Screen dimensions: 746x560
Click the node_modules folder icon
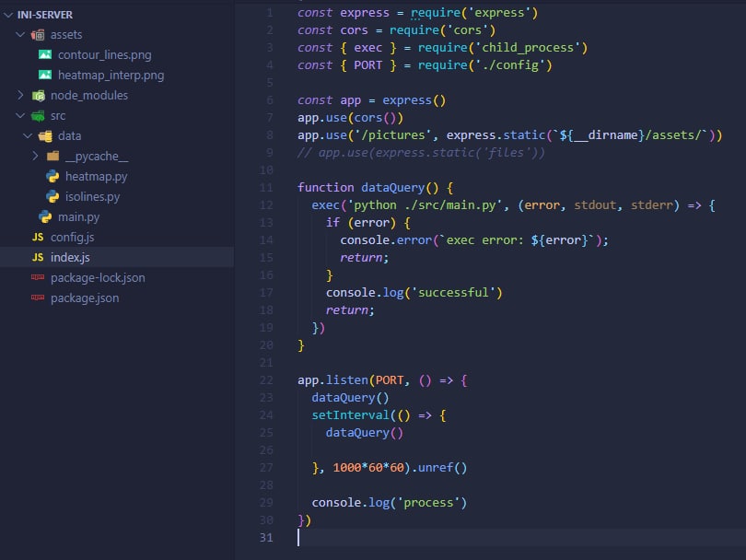click(x=38, y=96)
